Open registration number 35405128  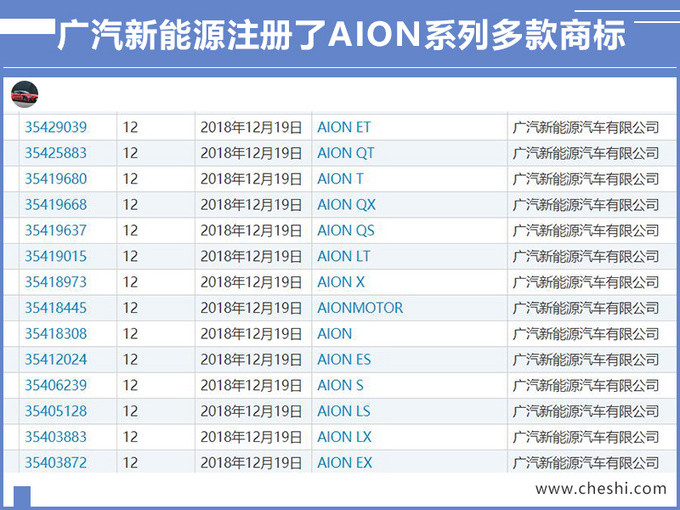[x=56, y=411]
